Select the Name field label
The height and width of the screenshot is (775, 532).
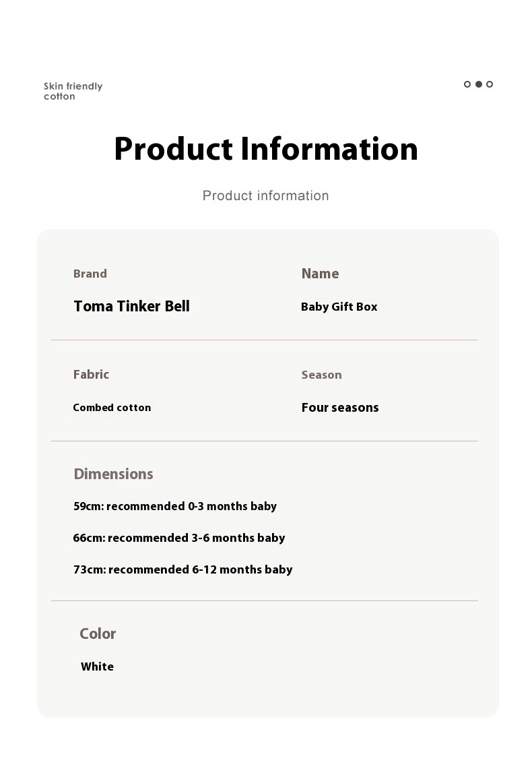click(x=320, y=274)
